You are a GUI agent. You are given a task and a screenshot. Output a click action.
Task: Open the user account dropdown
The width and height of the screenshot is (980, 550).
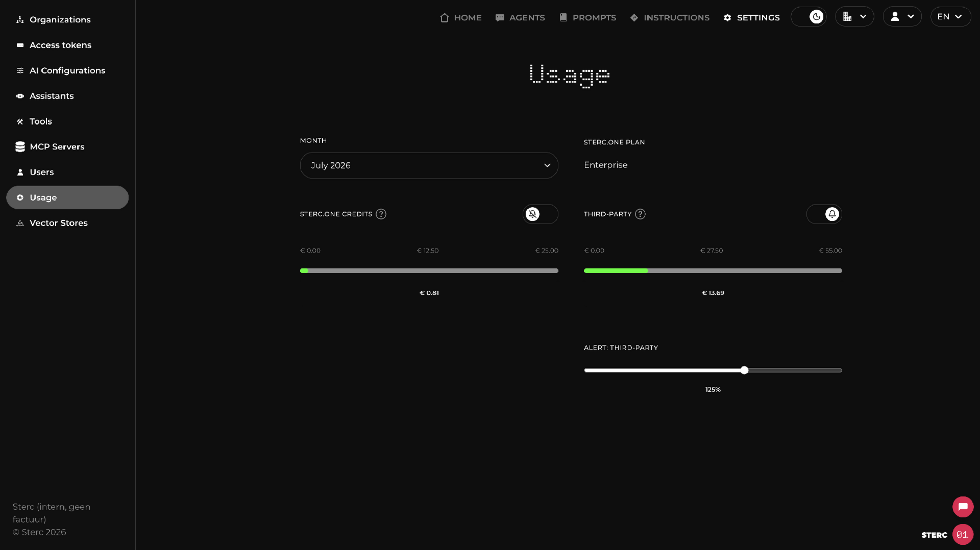pos(902,17)
